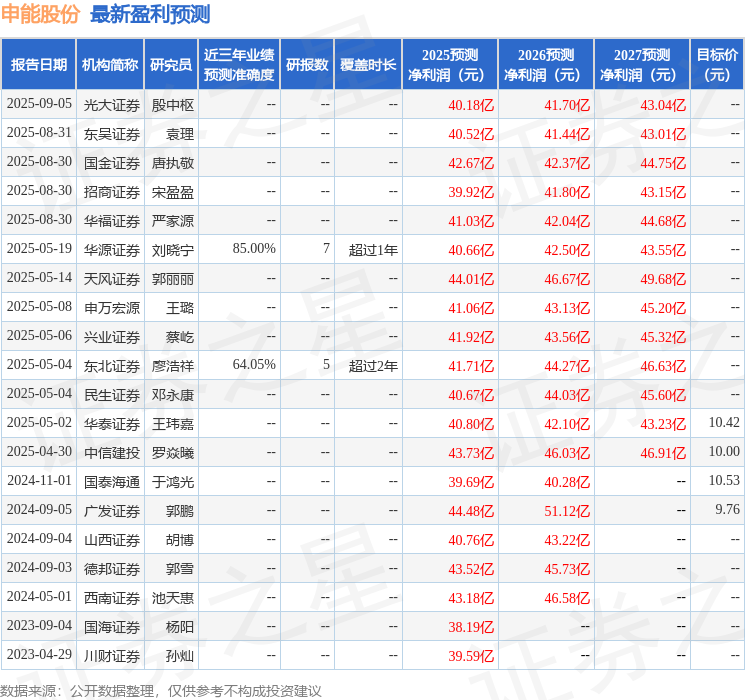Click the 40.18亿 profit value
Image resolution: width=745 pixels, height=700 pixels.
click(471, 105)
